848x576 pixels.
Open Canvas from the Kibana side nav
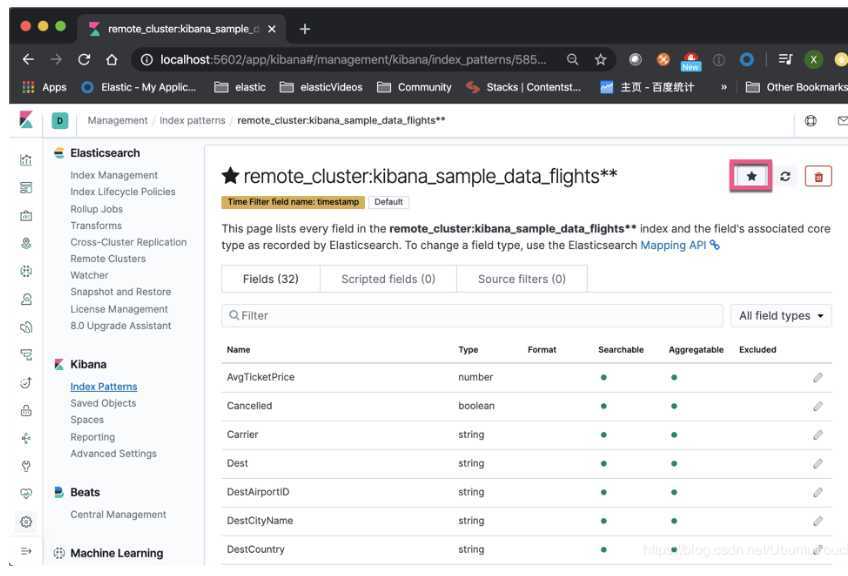coord(26,215)
